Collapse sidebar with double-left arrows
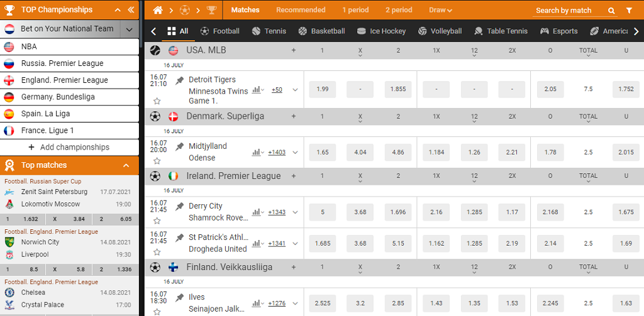644x316 pixels. [x=131, y=10]
